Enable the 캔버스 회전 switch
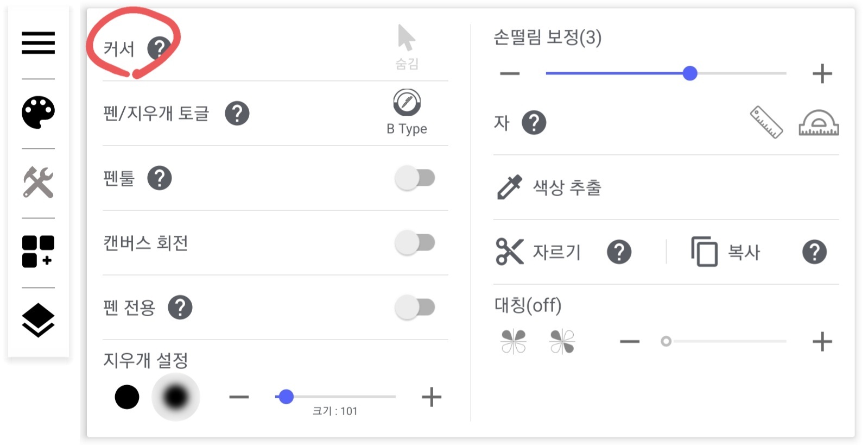868x445 pixels. click(x=415, y=243)
